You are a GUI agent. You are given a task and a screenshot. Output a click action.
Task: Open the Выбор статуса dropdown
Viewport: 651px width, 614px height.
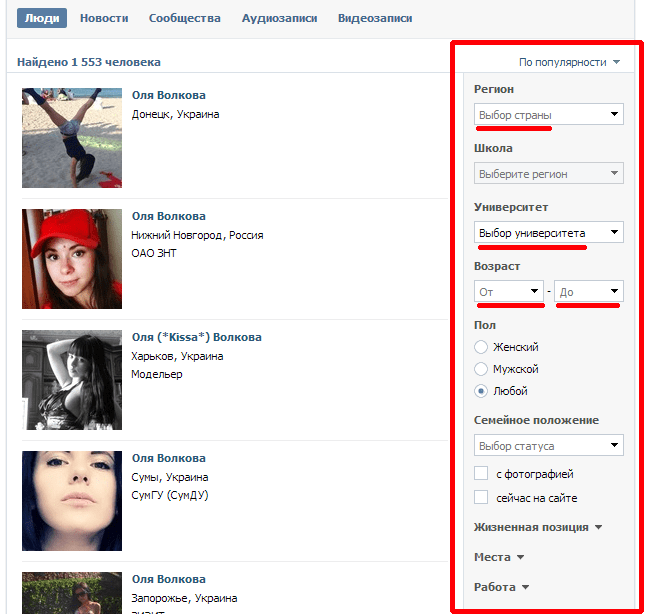pyautogui.click(x=548, y=445)
